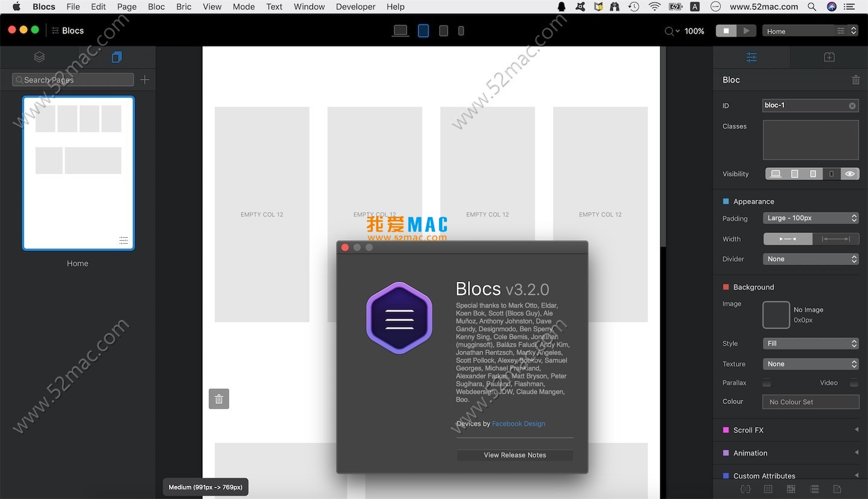Image resolution: width=868 pixels, height=499 pixels.
Task: Open the Mode menu
Action: coord(244,7)
